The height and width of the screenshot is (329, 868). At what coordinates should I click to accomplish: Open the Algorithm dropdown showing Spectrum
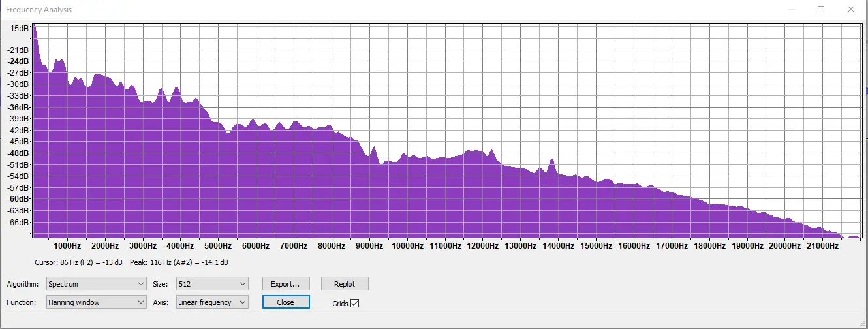click(96, 284)
